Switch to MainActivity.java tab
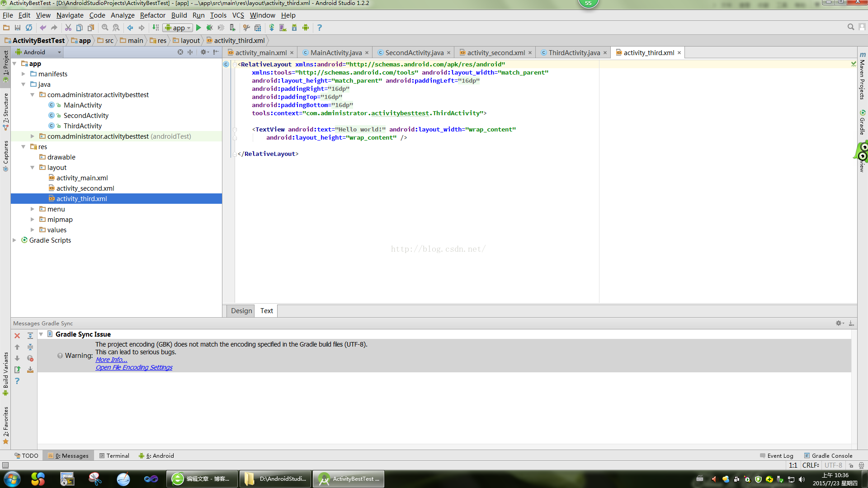The height and width of the screenshot is (488, 868). click(x=336, y=52)
